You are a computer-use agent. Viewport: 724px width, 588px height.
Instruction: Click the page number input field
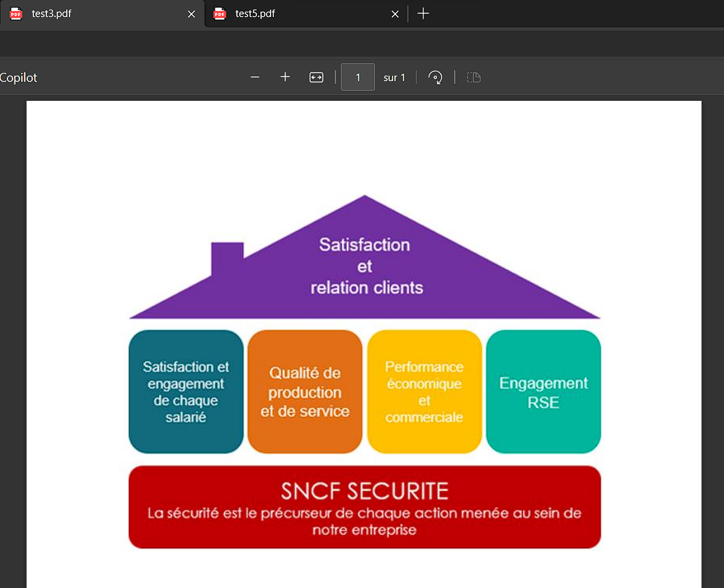tap(358, 77)
